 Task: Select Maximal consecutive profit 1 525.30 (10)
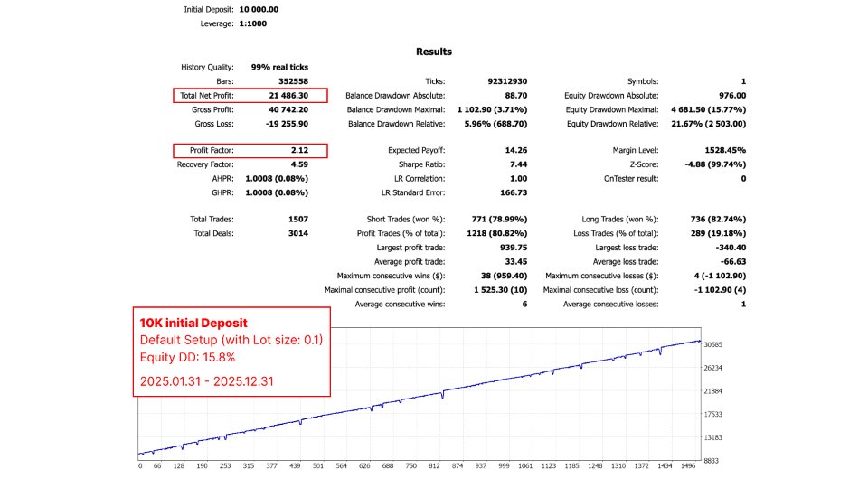500,290
